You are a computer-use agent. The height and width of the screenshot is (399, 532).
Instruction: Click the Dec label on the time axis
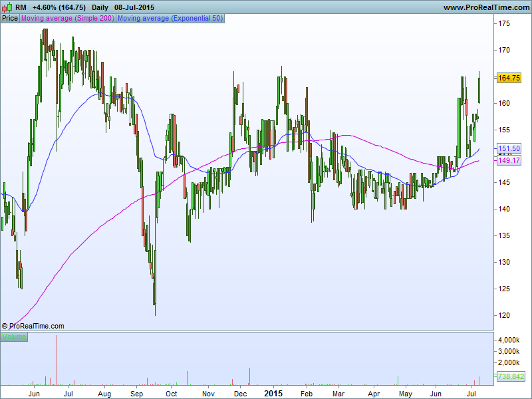pos(240,393)
